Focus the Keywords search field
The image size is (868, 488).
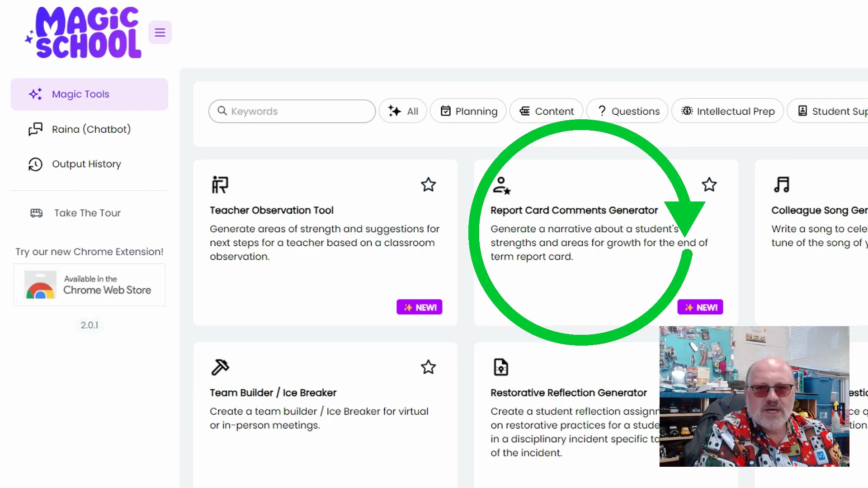coord(292,111)
